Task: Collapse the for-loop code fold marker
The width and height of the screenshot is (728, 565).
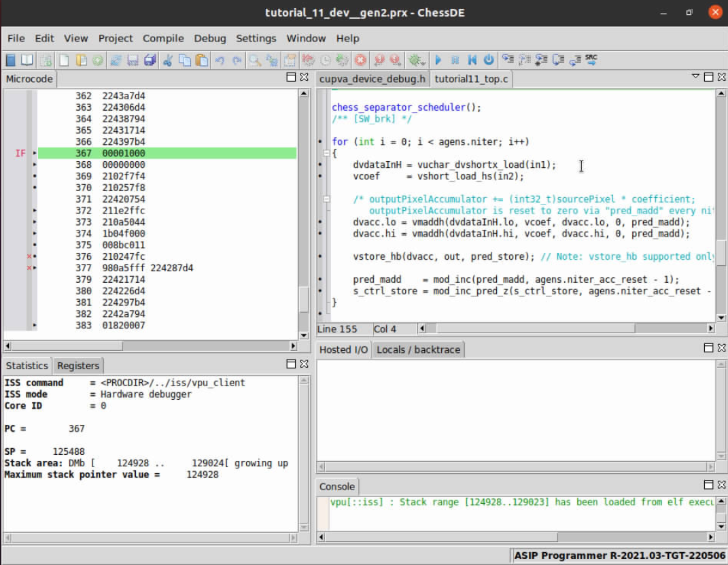Action: coord(327,154)
